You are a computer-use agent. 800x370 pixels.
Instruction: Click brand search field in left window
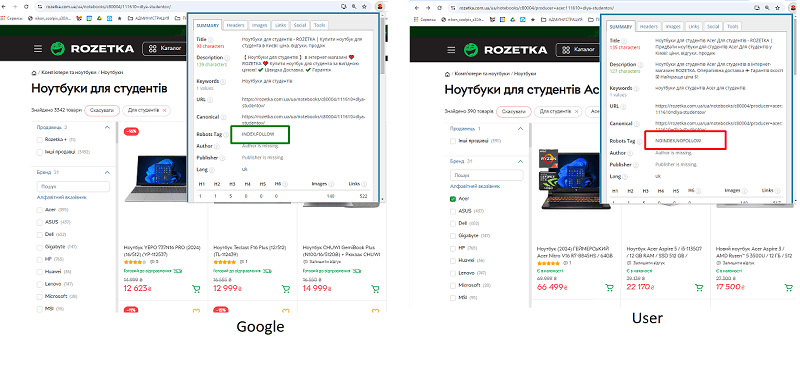click(73, 187)
